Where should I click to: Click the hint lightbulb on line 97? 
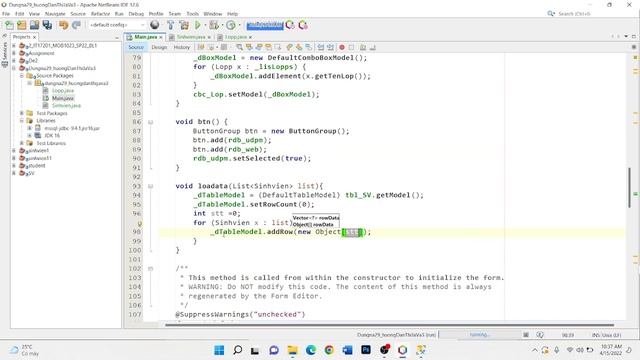(140, 223)
